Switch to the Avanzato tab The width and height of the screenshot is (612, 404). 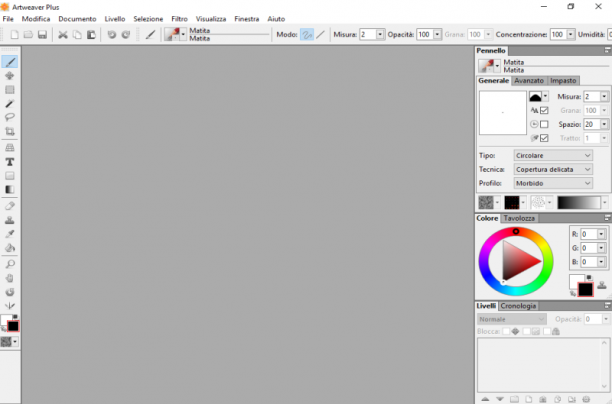(529, 80)
